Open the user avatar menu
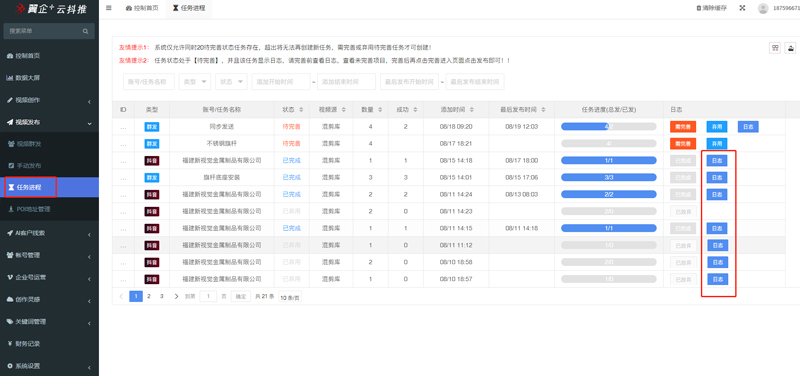Viewport: 800px width, 376px height. coord(763,8)
